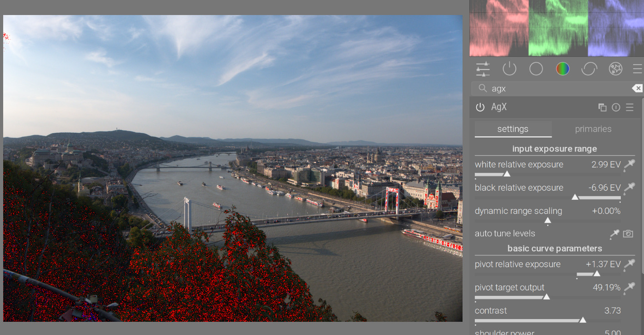Switch to the settings tab
This screenshot has width=644, height=335.
click(x=513, y=129)
